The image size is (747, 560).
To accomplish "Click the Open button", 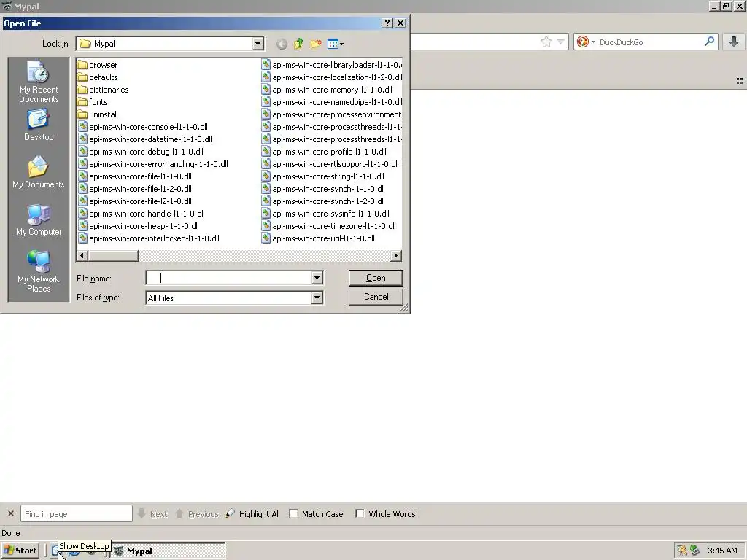I will (x=376, y=278).
